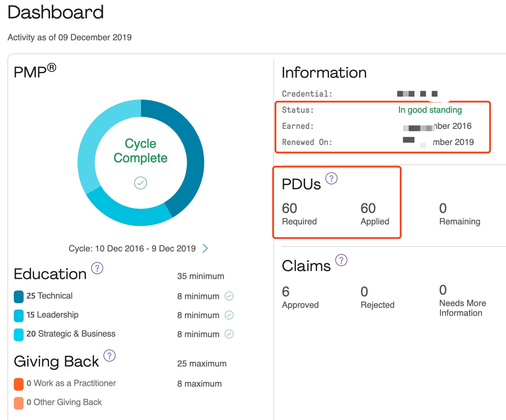Click the Renewed On label

[x=307, y=142]
